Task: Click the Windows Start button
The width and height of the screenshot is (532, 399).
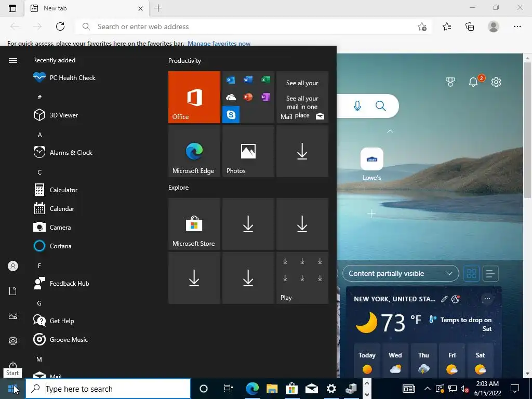Action: point(12,389)
